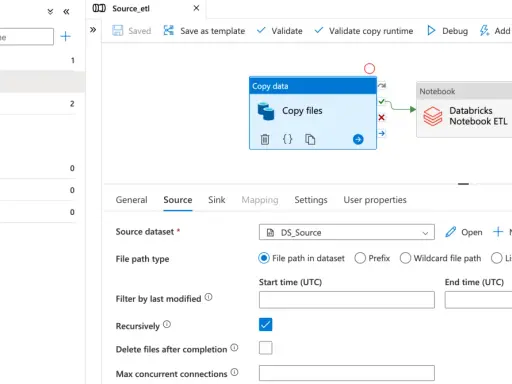Viewport: 512px width, 384px height.
Task: Select the partially visible List radio option
Action: coord(496,258)
